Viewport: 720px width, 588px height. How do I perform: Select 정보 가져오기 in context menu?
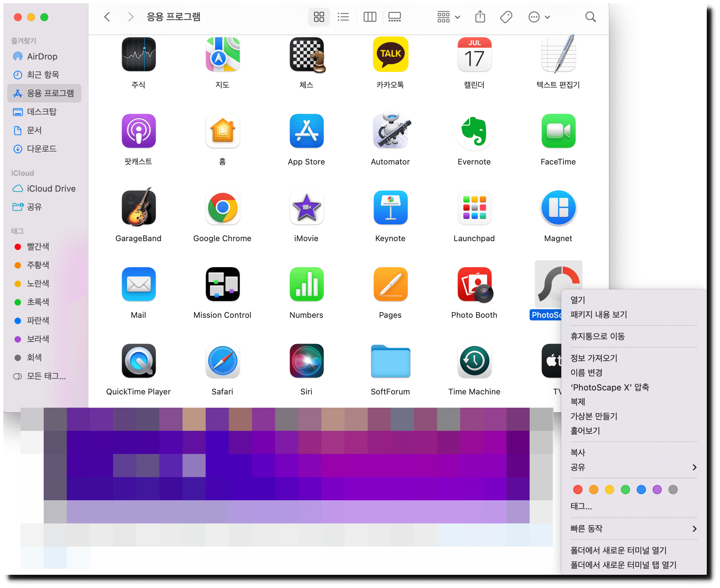[x=594, y=358]
